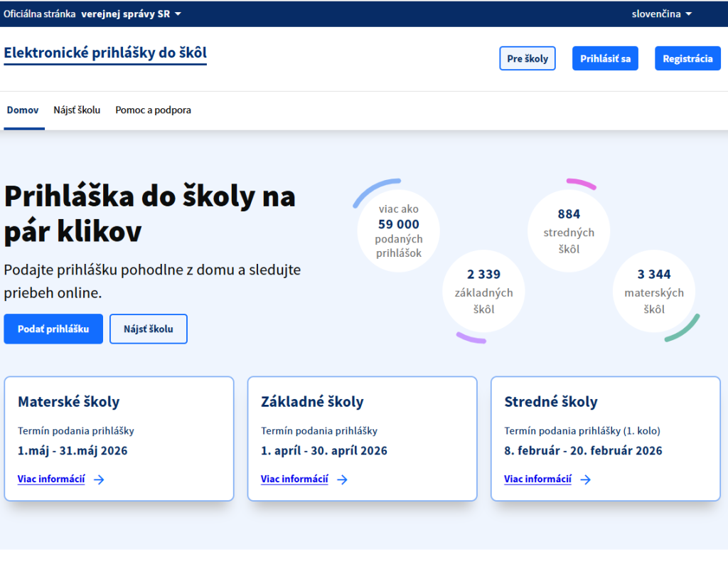Open Viac informácií under Stredné školy
Screen dimensions: 728x572
click(x=537, y=479)
